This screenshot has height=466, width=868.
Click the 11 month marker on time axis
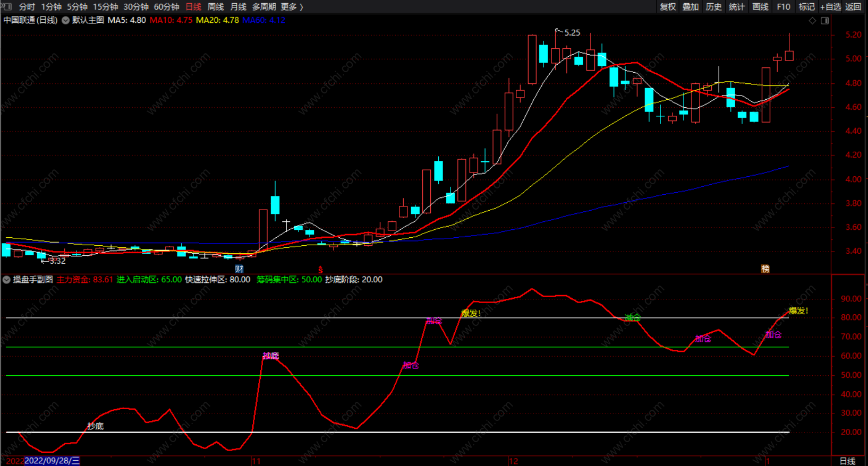(x=257, y=461)
